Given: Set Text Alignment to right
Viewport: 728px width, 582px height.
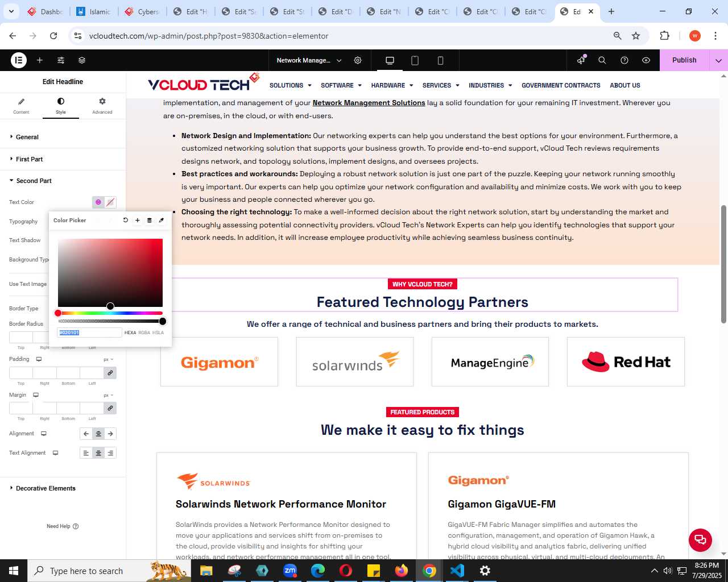Looking at the screenshot, I should coord(110,453).
